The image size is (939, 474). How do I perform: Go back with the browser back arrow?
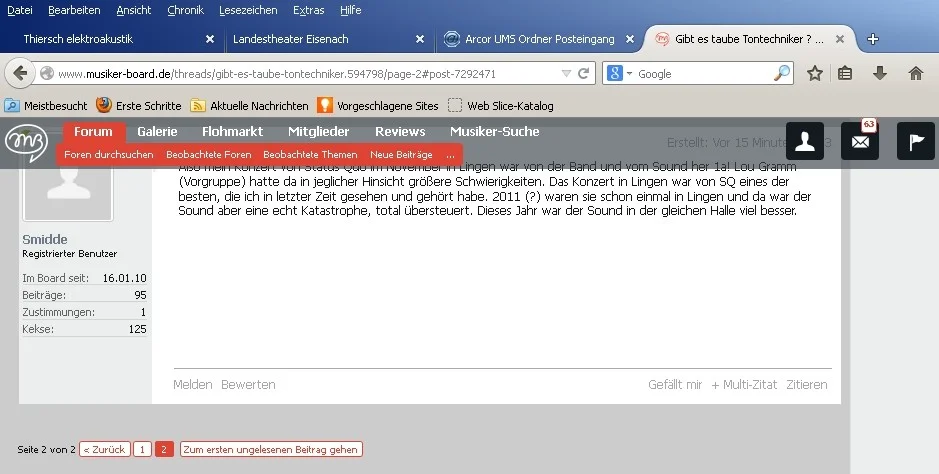20,73
